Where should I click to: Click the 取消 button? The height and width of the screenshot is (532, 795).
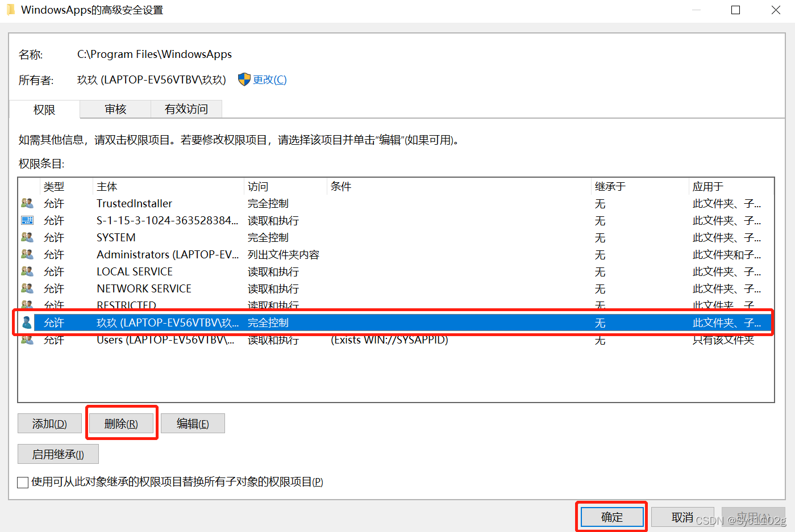click(x=682, y=517)
